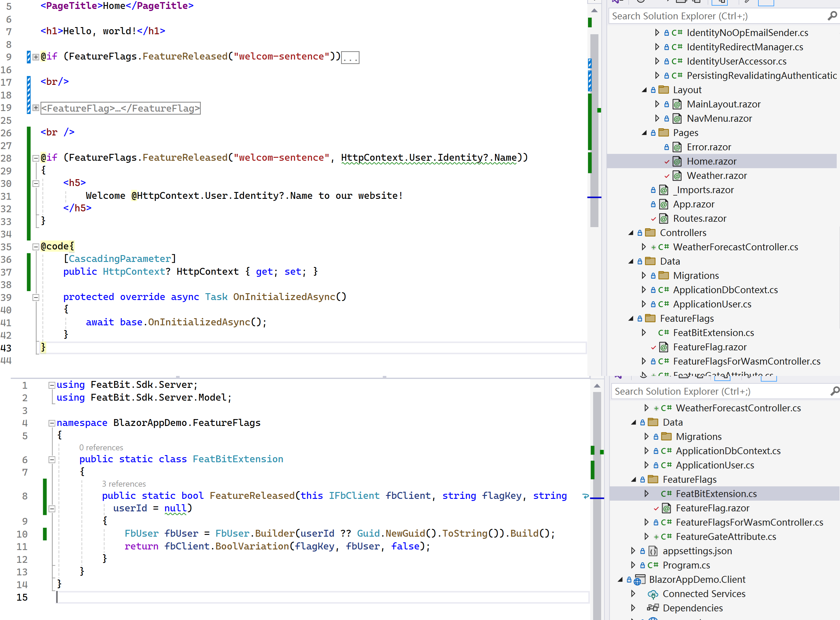Viewport: 840px width, 620px height.
Task: Click the underlined null on the userId line
Action: pyautogui.click(x=175, y=509)
